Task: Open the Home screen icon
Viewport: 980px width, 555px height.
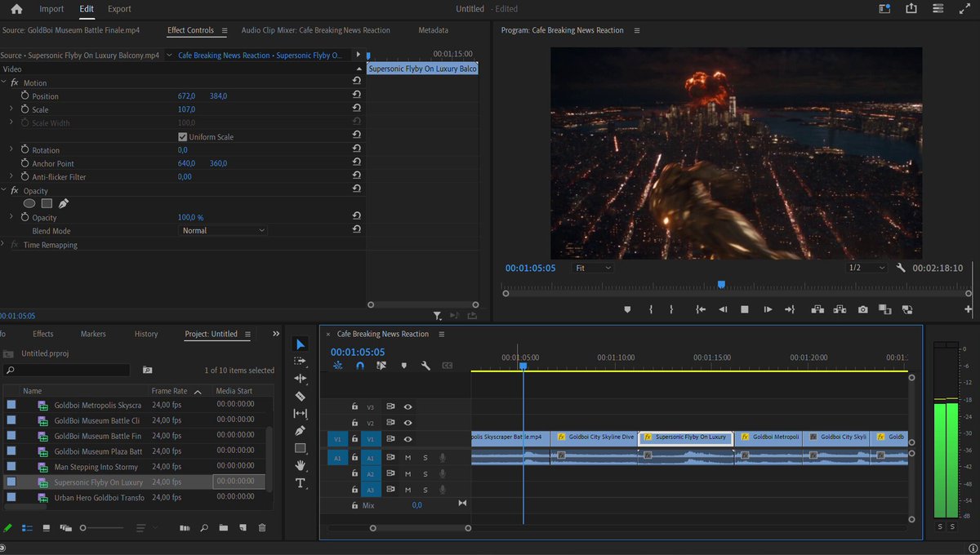Action: coord(16,9)
